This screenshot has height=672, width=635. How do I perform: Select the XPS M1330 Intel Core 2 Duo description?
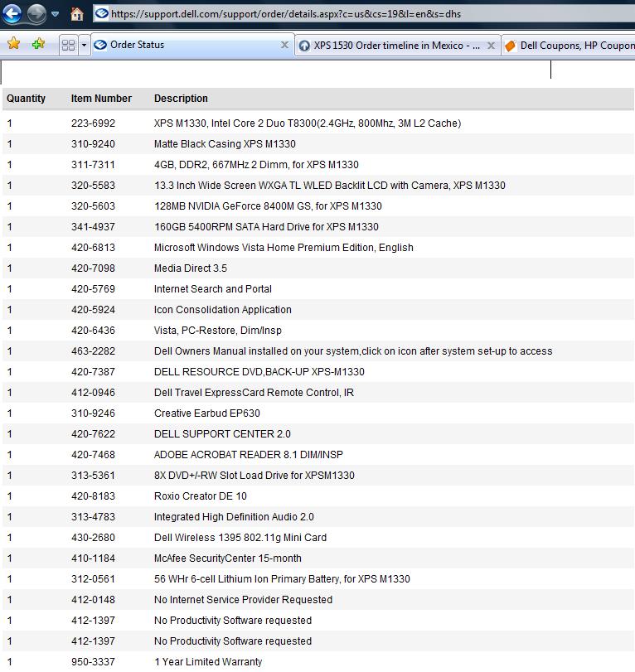click(x=308, y=123)
